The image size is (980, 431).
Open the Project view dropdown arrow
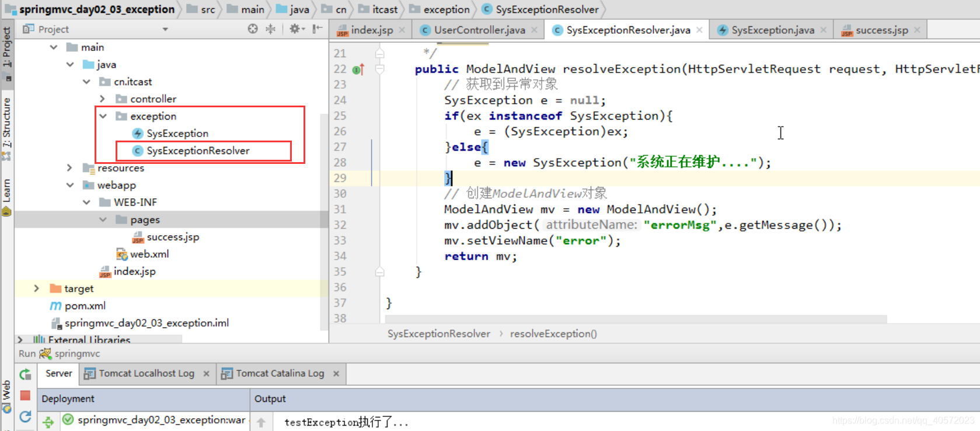[165, 29]
